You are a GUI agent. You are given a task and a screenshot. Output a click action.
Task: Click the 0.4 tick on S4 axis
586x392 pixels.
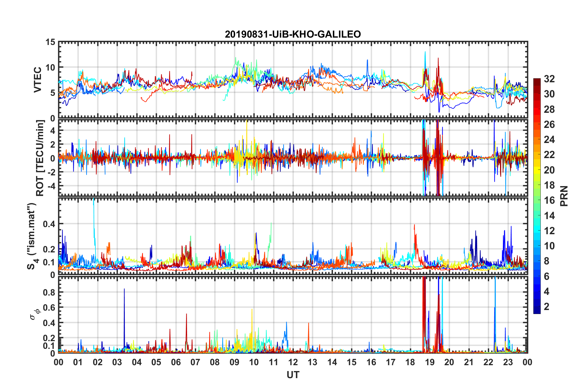tap(49, 224)
